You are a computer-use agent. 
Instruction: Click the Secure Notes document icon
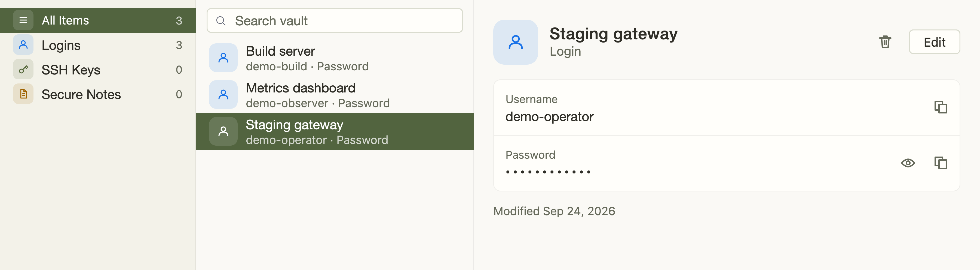23,94
